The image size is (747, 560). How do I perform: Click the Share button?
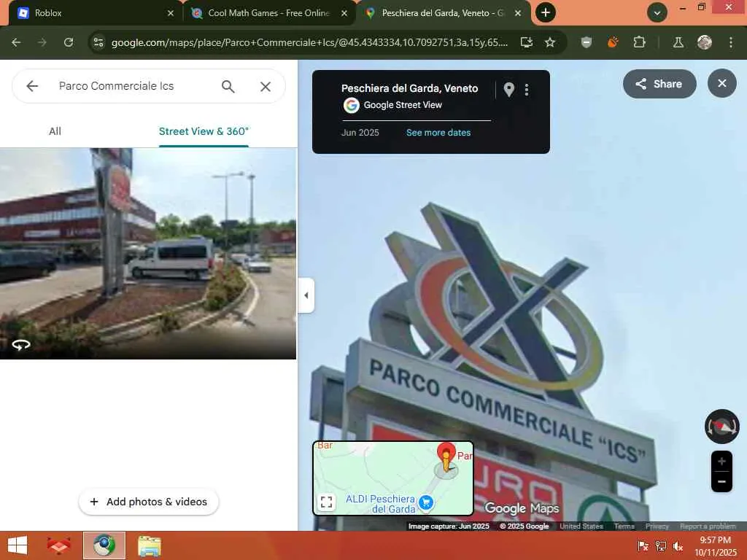pyautogui.click(x=659, y=84)
